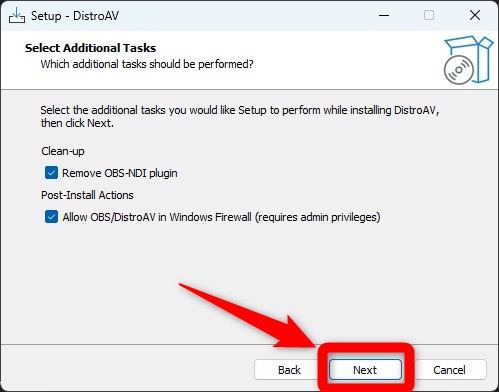Viewport: 499px width, 392px height.
Task: Toggle Allow OBS/DistroAV in Windows Firewall checkbox
Action: 51,217
